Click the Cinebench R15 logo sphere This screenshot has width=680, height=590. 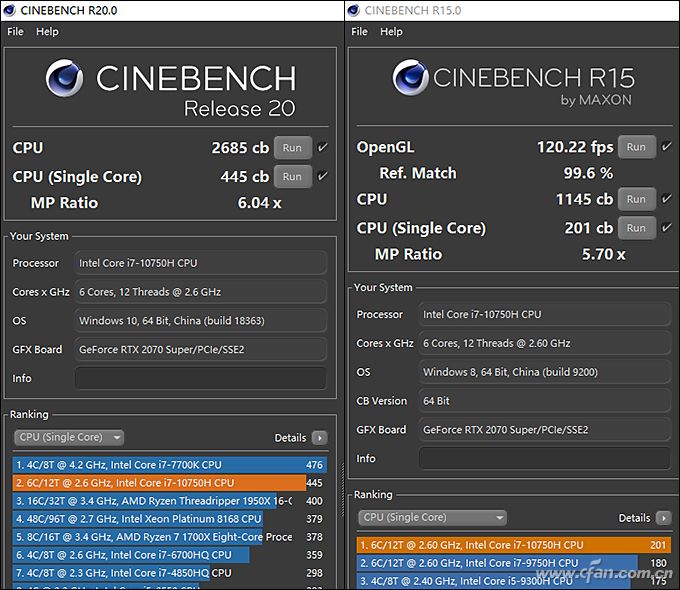click(x=410, y=78)
